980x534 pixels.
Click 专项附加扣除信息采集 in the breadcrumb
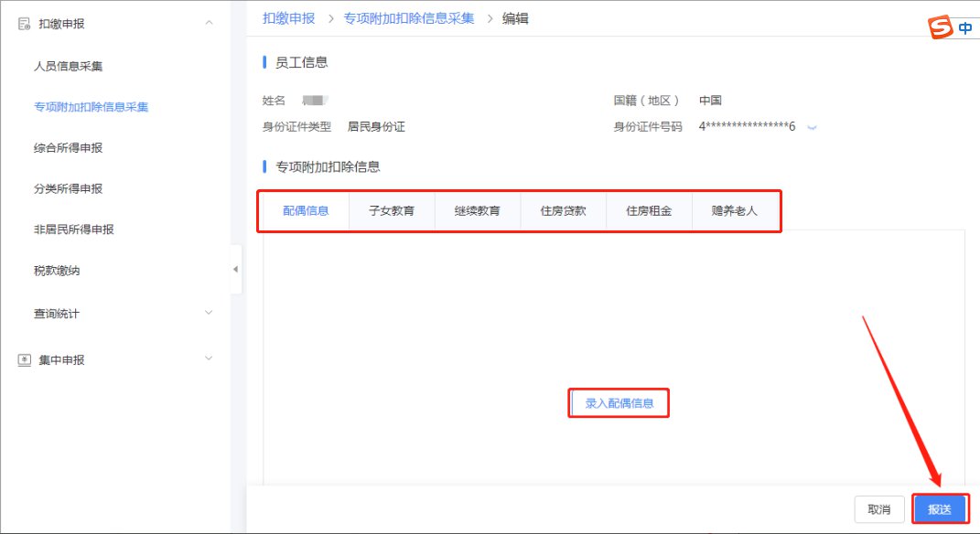408,17
